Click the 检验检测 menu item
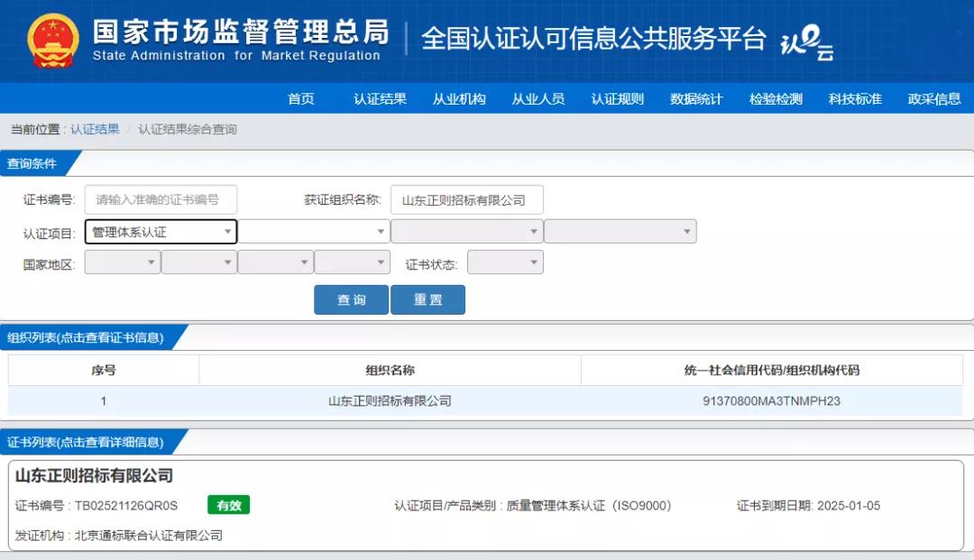Image resolution: width=974 pixels, height=560 pixels. tap(776, 100)
